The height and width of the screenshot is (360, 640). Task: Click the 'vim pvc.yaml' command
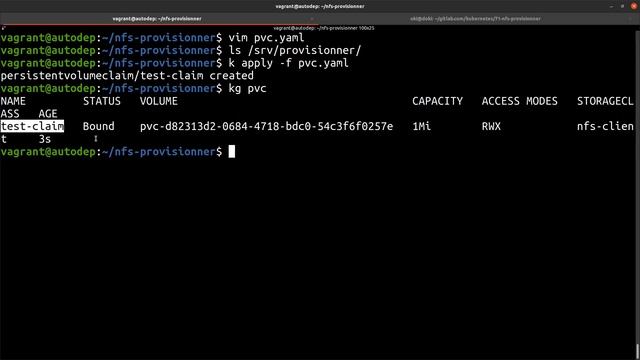[x=267, y=38]
